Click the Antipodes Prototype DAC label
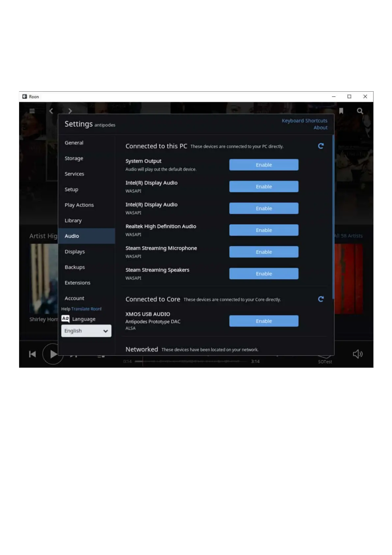The height and width of the screenshot is (555, 392). 153,321
